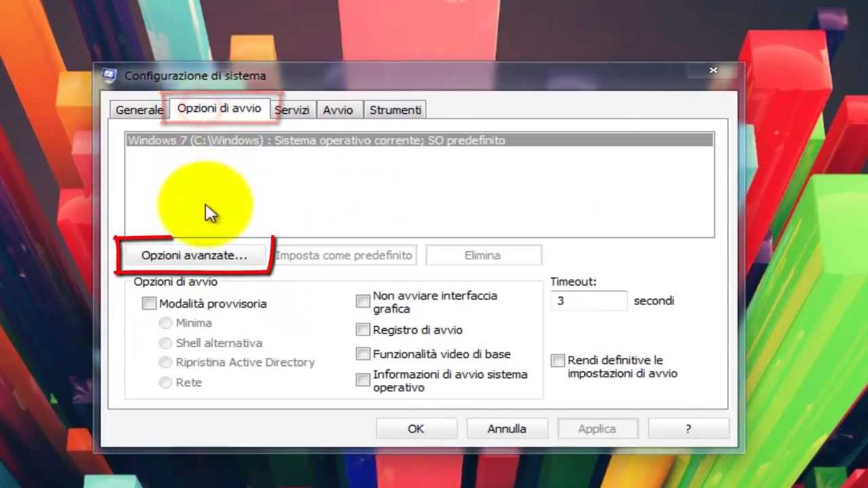Select the Opzioni di avvio tab
Screen dimensions: 868x488
pos(219,108)
